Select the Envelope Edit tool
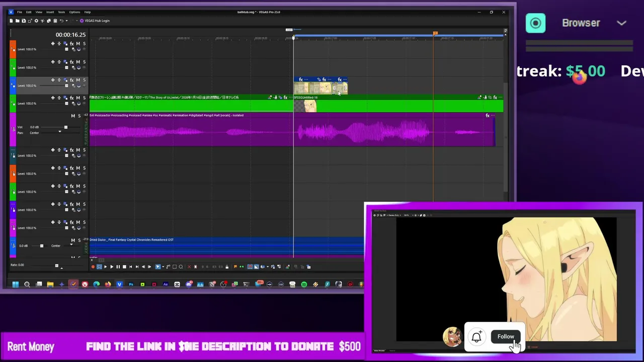The image size is (644, 362). click(168, 267)
